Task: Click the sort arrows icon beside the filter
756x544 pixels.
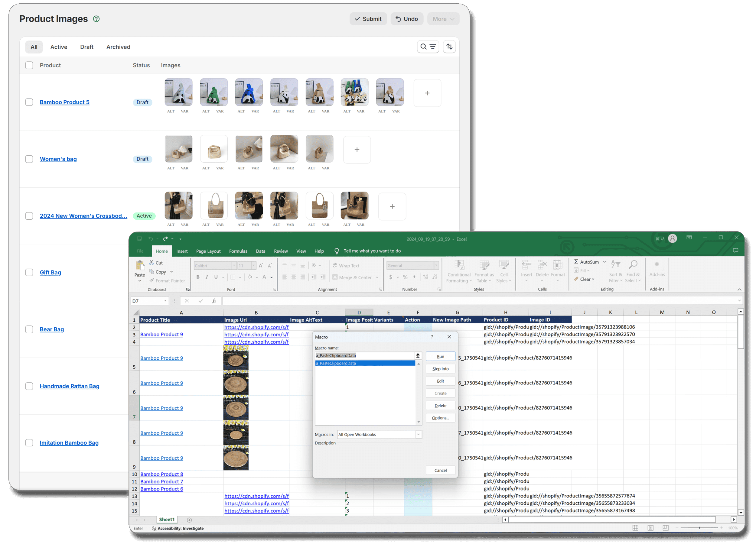Action: pyautogui.click(x=449, y=46)
